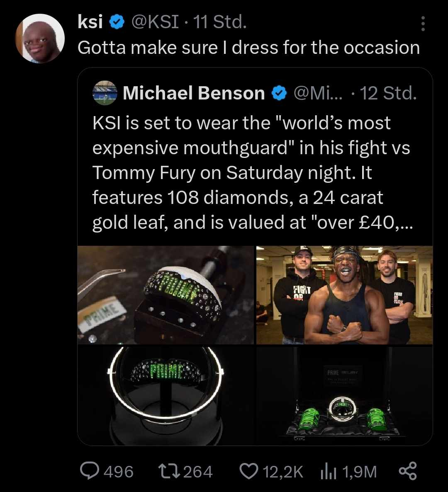Open ksi's profile avatar
This screenshot has height=492, width=448.
(x=40, y=38)
